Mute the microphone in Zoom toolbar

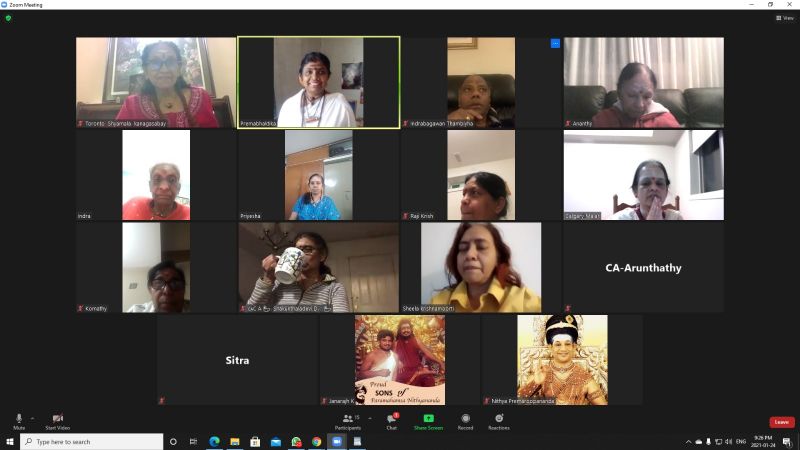tap(19, 419)
